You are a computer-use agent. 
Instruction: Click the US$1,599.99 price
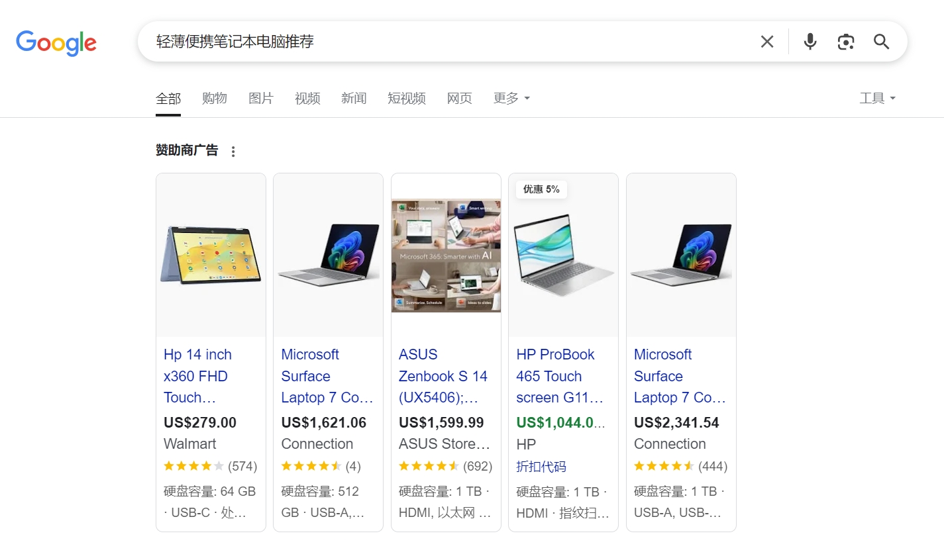tap(441, 422)
